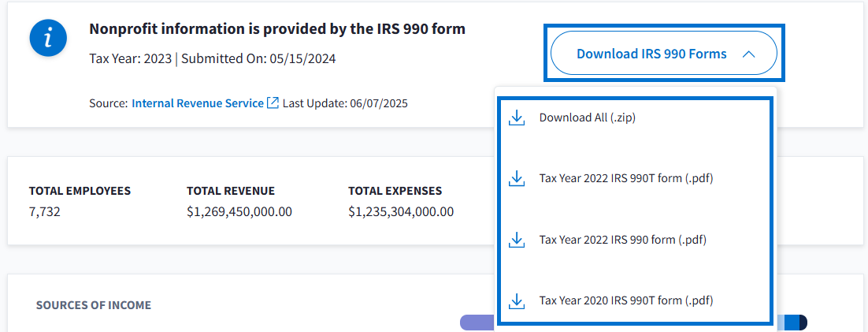Click the blue information icon
The width and height of the screenshot is (868, 332).
[48, 38]
